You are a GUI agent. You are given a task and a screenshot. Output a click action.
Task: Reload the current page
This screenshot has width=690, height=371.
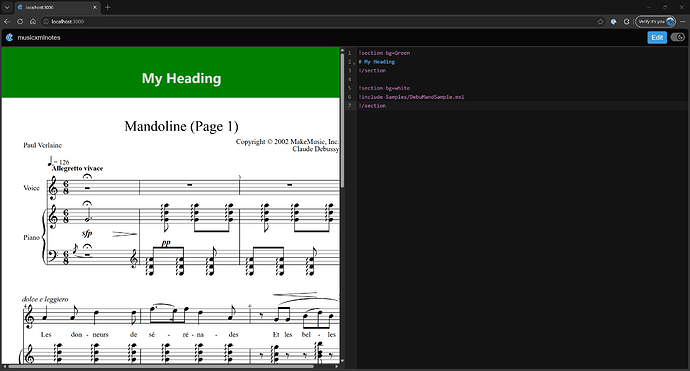[x=20, y=21]
